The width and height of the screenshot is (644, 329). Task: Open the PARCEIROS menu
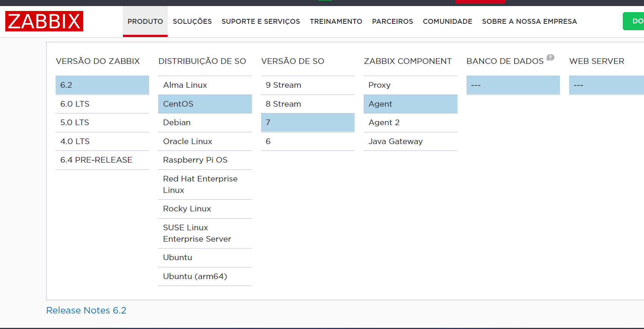click(392, 22)
